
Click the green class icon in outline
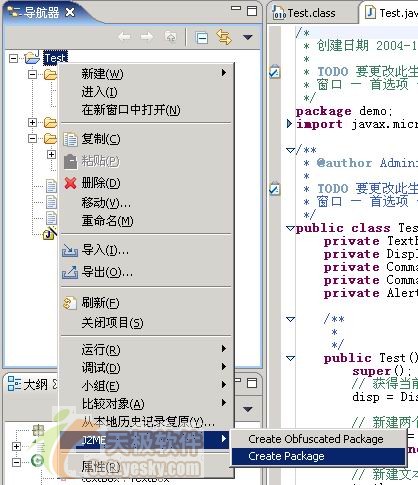(37, 461)
